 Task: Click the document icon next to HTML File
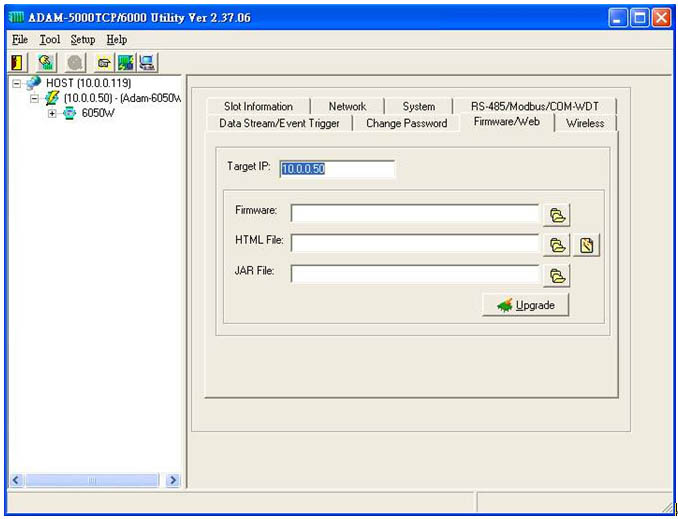coord(586,245)
